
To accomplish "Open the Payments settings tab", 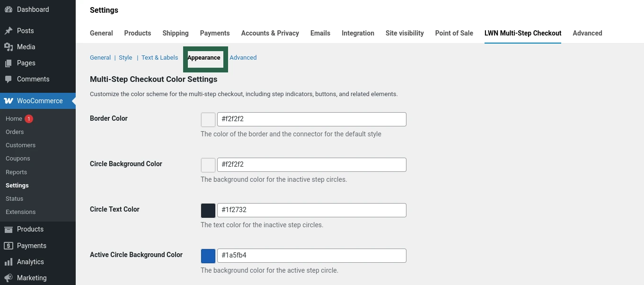I will (x=215, y=33).
